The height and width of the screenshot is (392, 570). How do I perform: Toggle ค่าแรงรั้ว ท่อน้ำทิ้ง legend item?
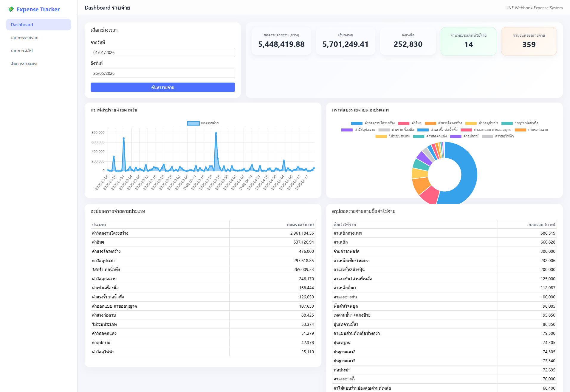(x=437, y=130)
